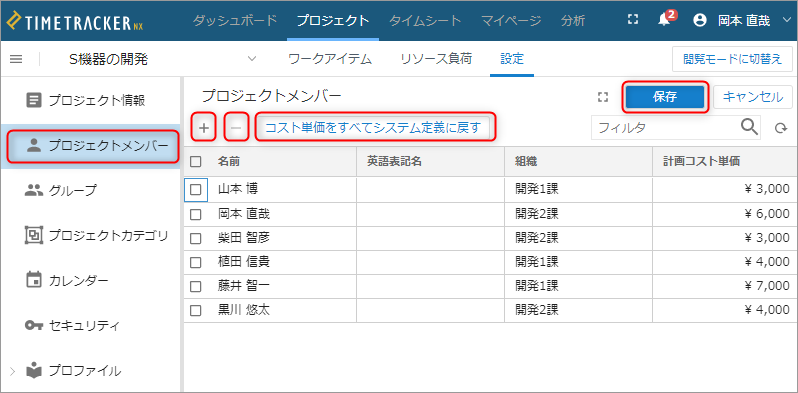Click the filter search magnifier icon
This screenshot has height=393, width=798.
749,126
